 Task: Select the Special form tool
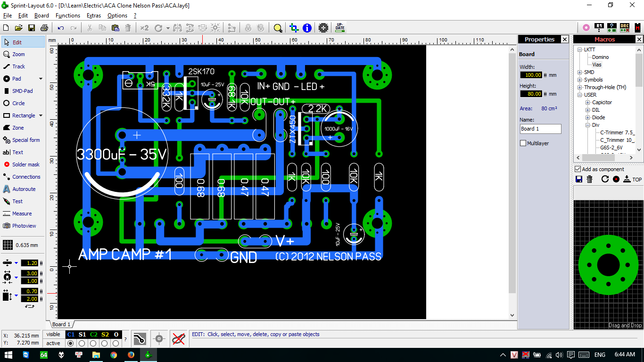(x=23, y=140)
